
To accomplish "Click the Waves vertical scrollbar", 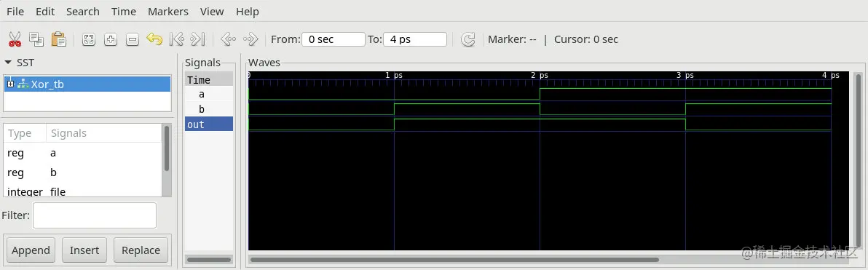I will [x=858, y=160].
